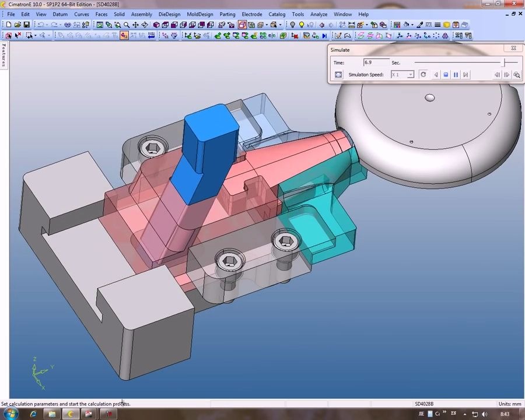Screen dimensions: 525x420
Task: Stop the simulation
Action: pyautogui.click(x=446, y=75)
